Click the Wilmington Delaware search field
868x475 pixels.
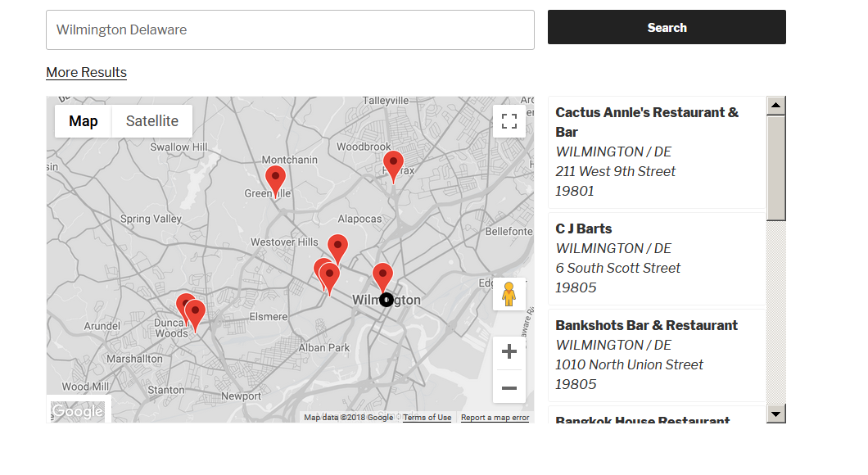(290, 29)
